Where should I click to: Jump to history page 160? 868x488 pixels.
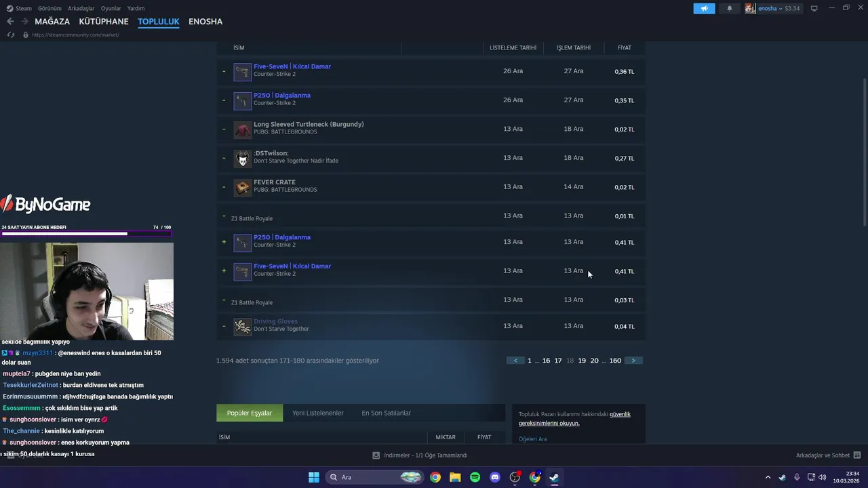[x=615, y=361]
